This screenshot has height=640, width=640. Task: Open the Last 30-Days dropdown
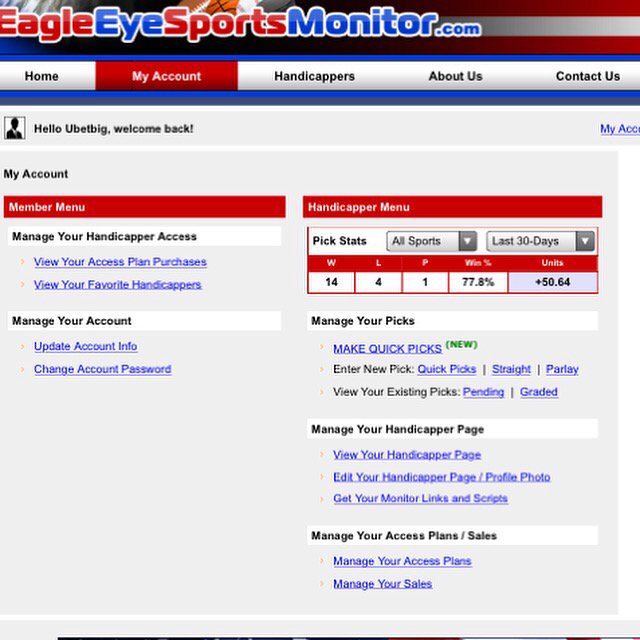tap(540, 241)
